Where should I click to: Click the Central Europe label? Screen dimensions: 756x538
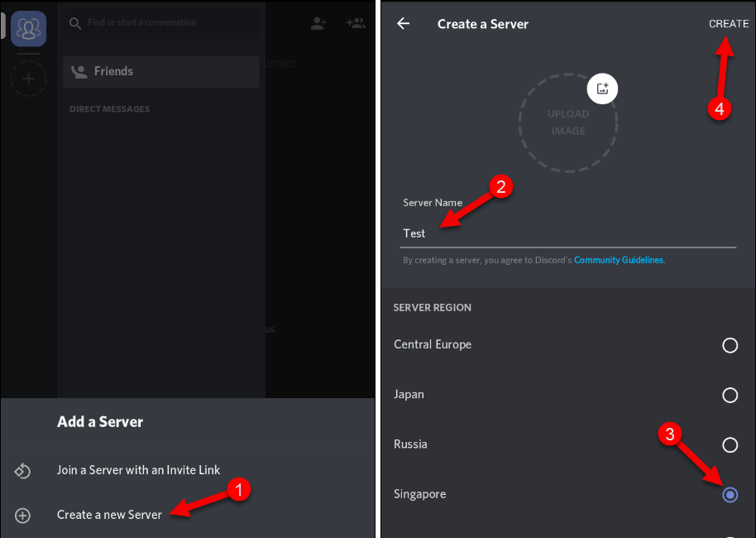click(x=433, y=344)
